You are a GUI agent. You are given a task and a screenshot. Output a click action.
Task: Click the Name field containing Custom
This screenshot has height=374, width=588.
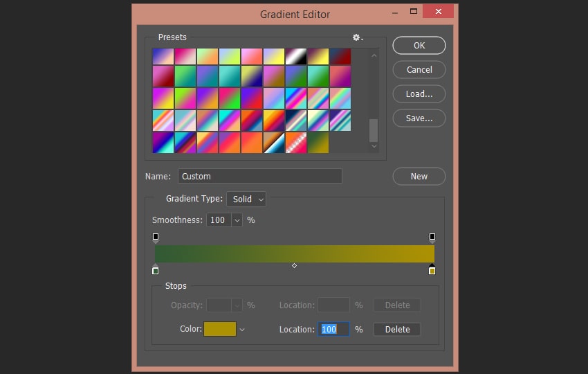click(260, 176)
